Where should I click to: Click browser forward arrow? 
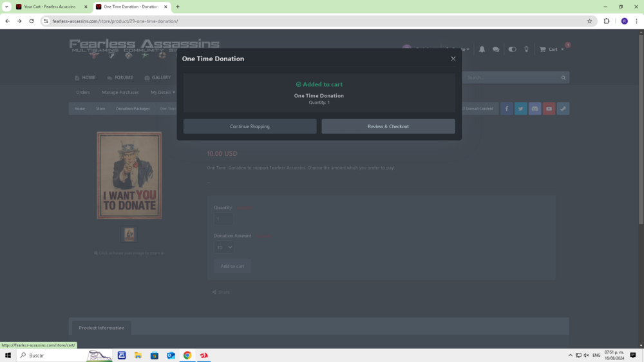click(x=19, y=21)
